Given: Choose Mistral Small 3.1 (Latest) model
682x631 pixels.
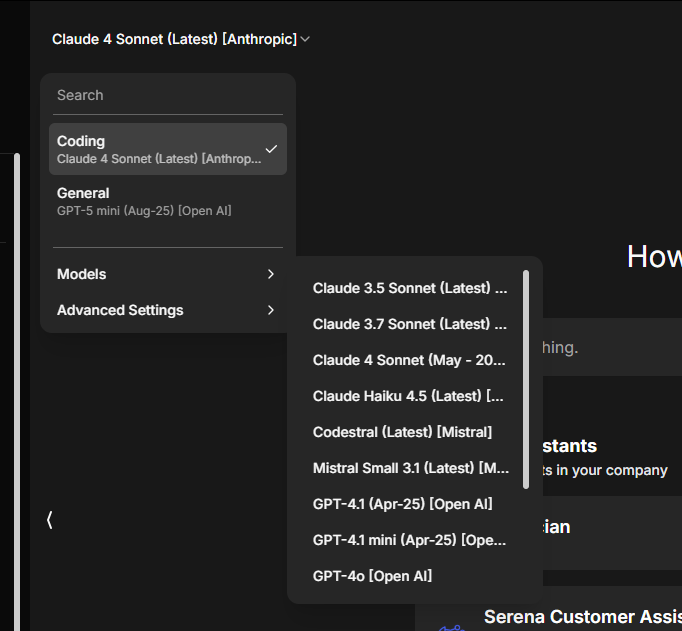Looking at the screenshot, I should [409, 468].
